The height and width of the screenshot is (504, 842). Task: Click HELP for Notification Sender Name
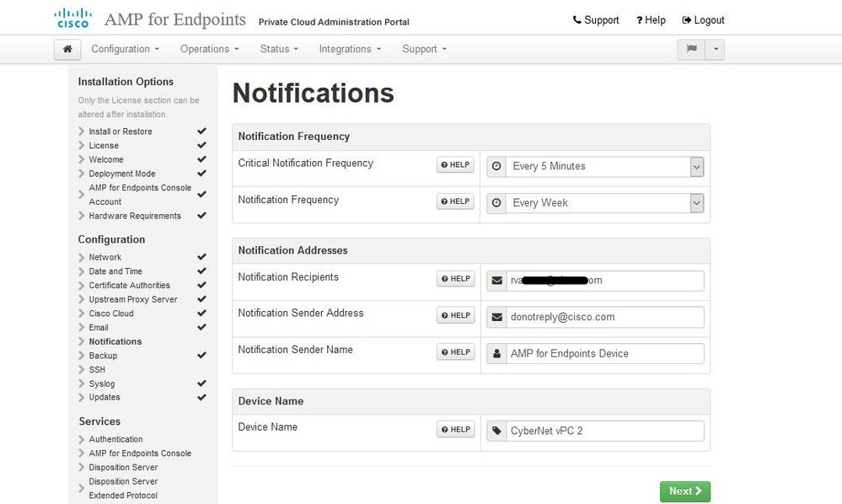(455, 352)
